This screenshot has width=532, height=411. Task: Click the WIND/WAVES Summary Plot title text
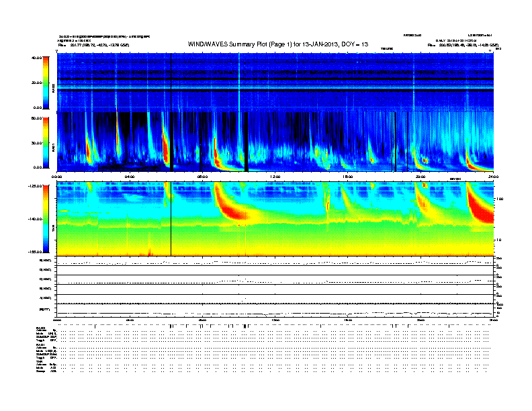pyautogui.click(x=278, y=44)
